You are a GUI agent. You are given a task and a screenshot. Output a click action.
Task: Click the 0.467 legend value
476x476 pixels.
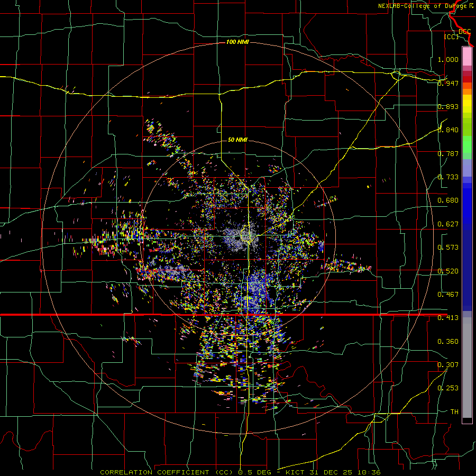(448, 295)
